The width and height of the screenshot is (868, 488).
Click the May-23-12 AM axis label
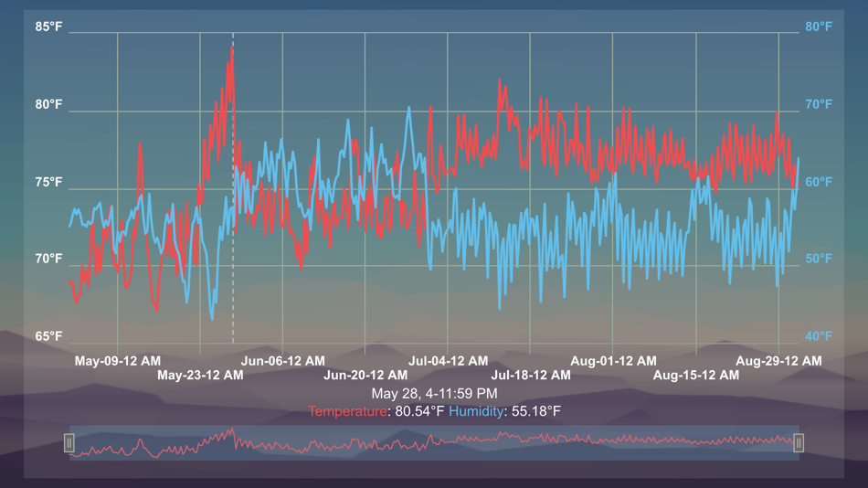coord(200,376)
